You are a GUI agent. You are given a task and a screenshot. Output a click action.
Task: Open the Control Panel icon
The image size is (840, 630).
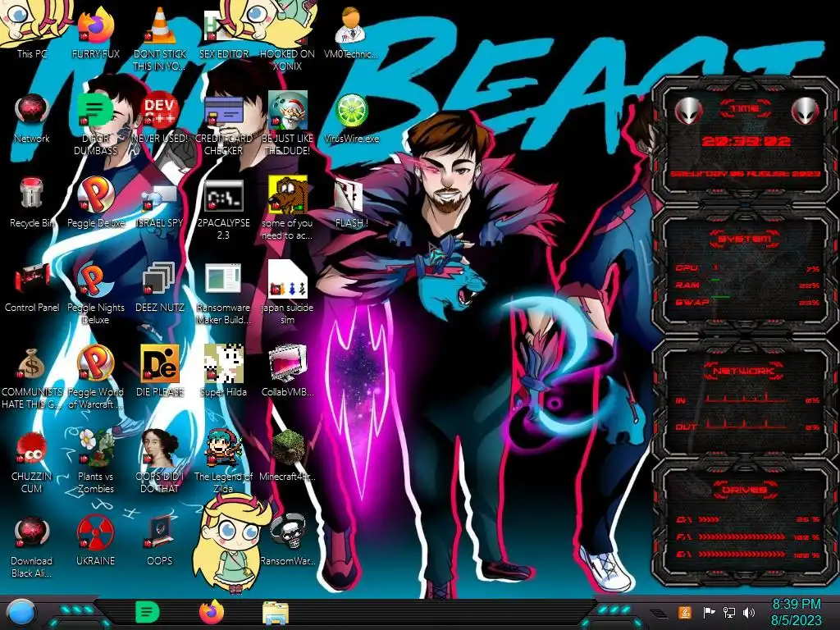(32, 287)
